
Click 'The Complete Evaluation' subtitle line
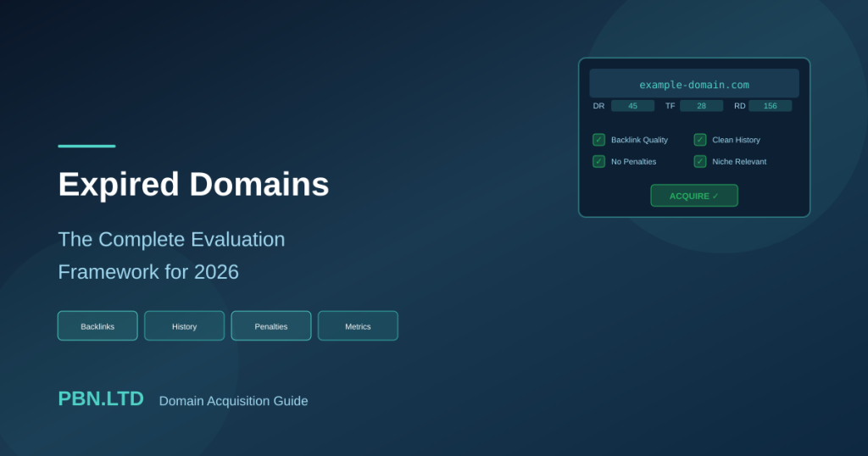click(171, 240)
